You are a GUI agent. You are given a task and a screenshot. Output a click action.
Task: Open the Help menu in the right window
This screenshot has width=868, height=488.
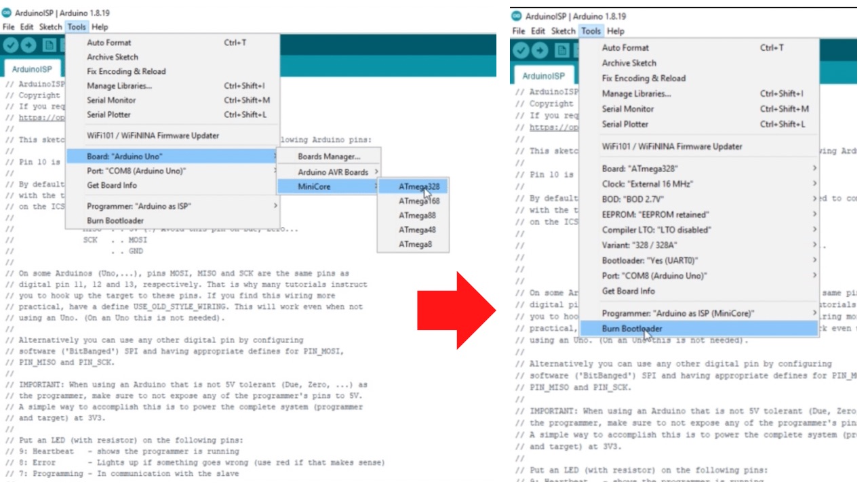pyautogui.click(x=616, y=31)
